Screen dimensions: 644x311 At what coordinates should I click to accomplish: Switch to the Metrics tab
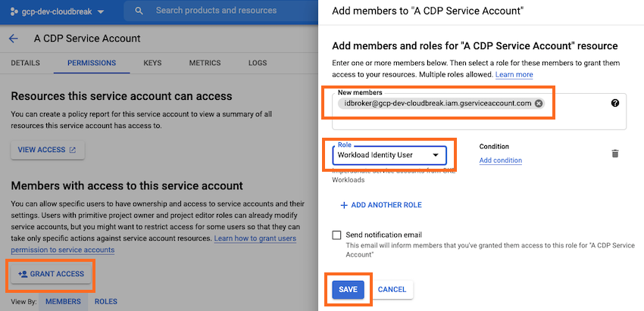point(205,63)
